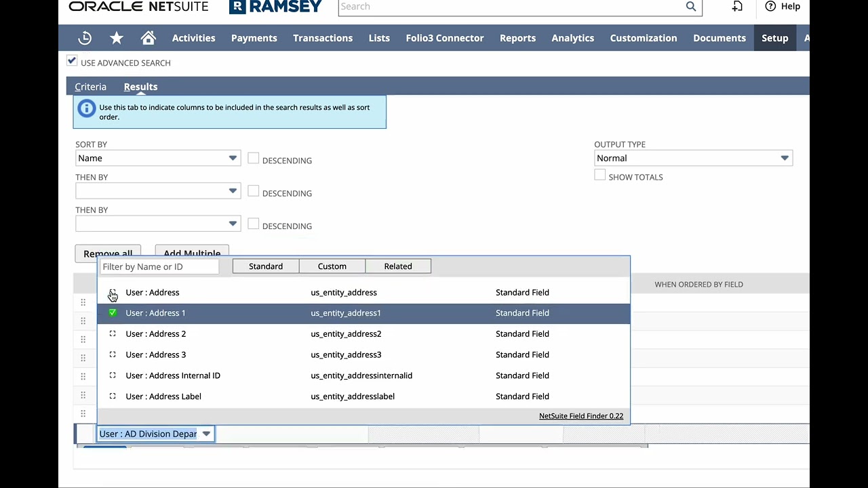Click the When Ordered By Field header
This screenshot has height=488, width=868.
coord(698,284)
